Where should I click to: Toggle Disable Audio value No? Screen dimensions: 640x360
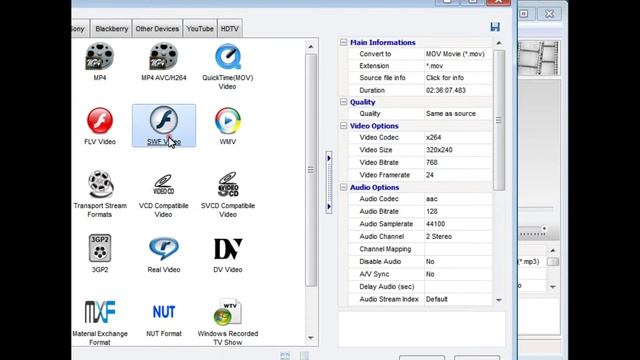pos(458,261)
